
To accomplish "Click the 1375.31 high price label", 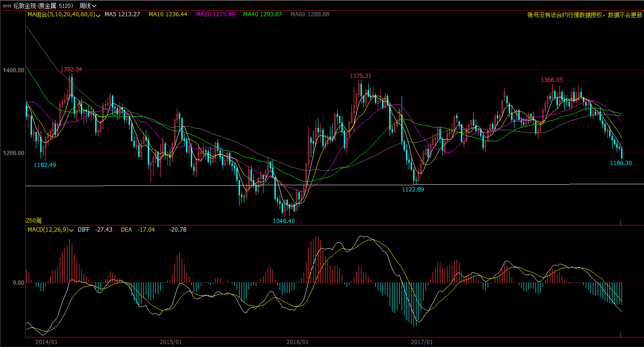I will pyautogui.click(x=360, y=76).
